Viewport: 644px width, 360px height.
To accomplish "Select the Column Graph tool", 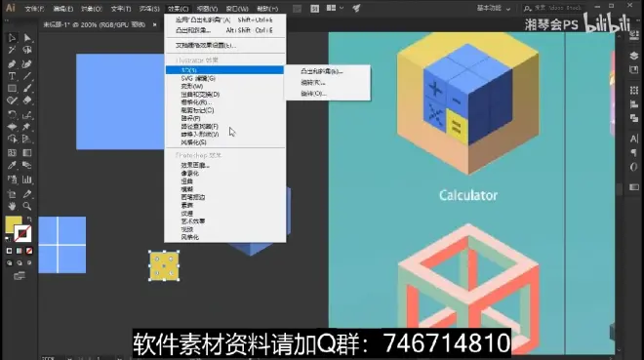I will tap(27, 180).
